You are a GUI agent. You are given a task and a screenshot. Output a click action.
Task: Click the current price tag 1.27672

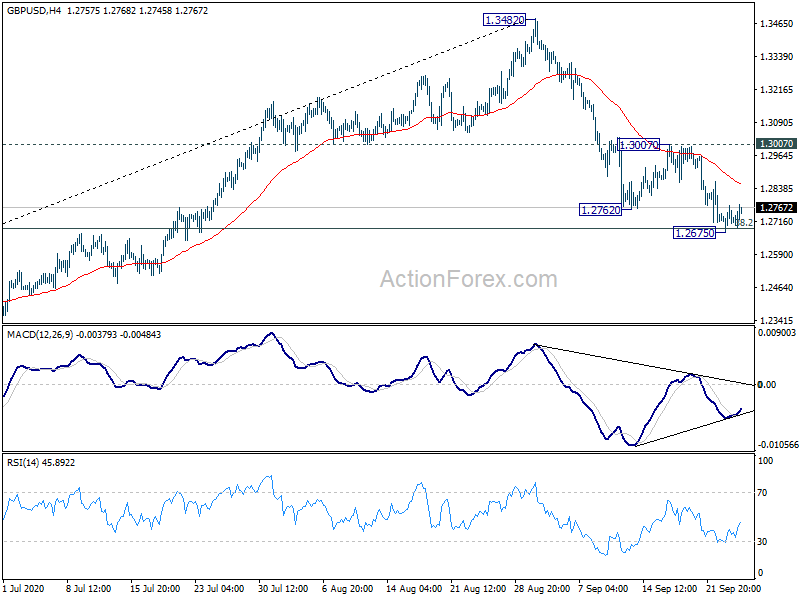[x=776, y=208]
